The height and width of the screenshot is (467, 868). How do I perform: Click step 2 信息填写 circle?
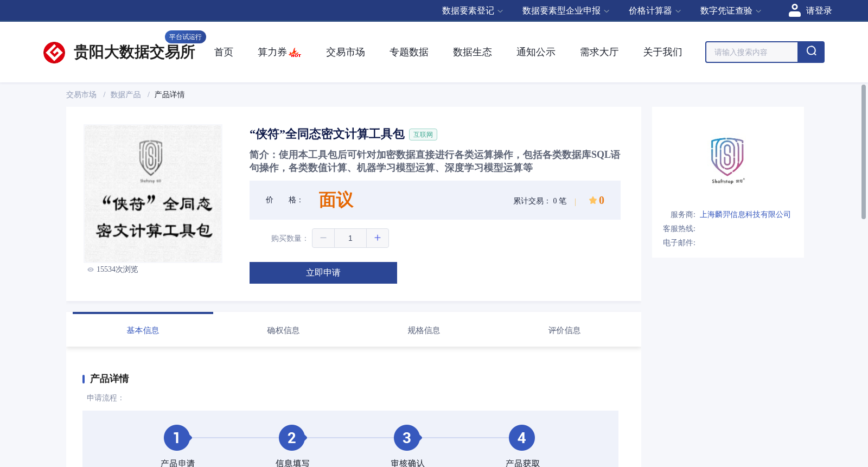coord(292,438)
